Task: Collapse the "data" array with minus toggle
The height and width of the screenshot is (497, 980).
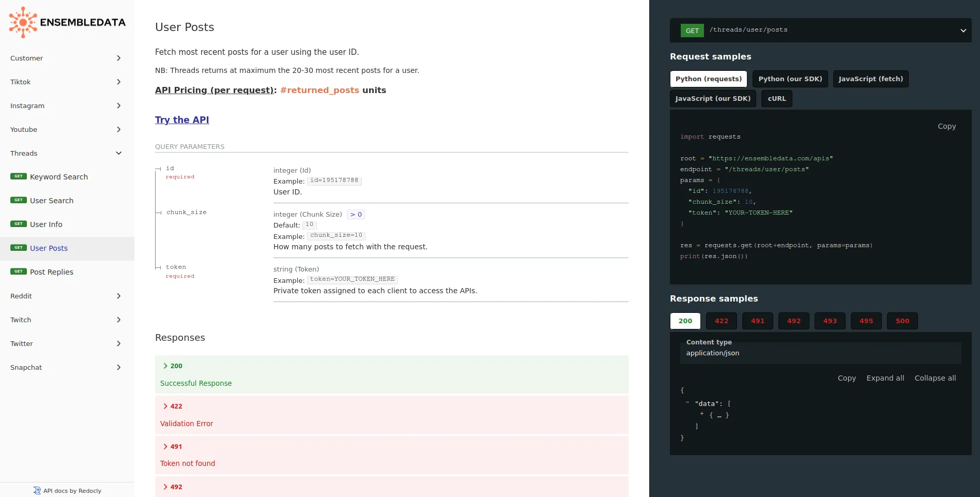Action: point(687,402)
